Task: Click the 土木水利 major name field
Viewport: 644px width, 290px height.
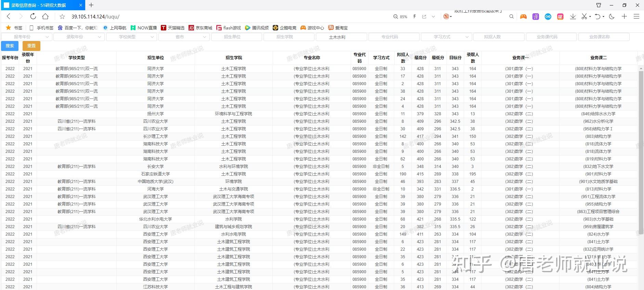Action: pos(342,37)
